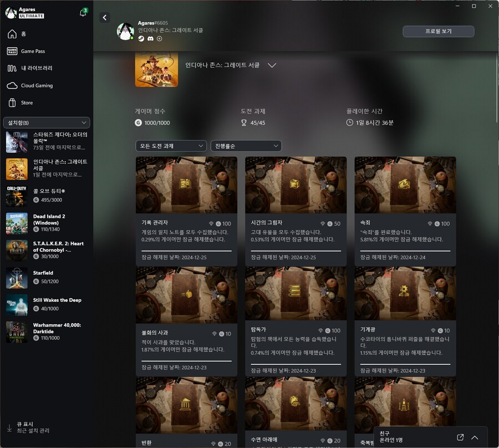The image size is (499, 448).
Task: Click the 기록 관리자 achievement card
Action: tap(186, 211)
